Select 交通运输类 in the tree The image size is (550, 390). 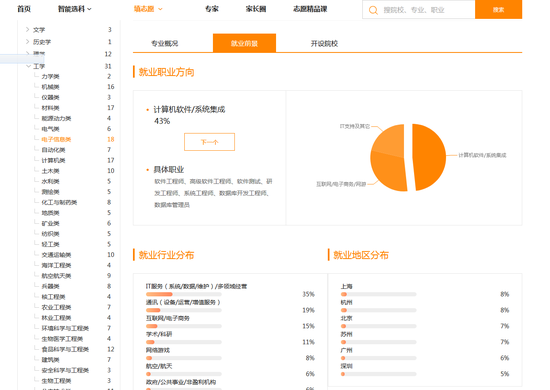click(x=56, y=255)
